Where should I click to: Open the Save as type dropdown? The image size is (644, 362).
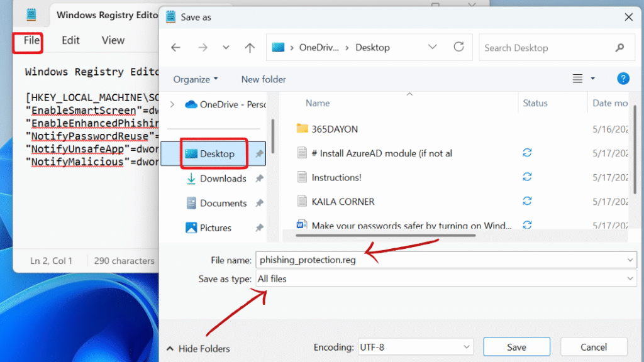pos(446,279)
